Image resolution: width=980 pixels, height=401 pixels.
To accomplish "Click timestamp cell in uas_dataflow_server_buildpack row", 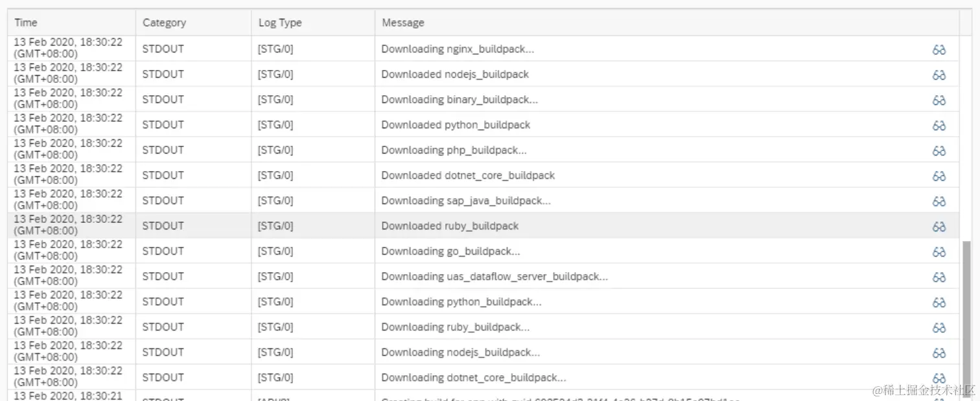I will click(x=71, y=276).
